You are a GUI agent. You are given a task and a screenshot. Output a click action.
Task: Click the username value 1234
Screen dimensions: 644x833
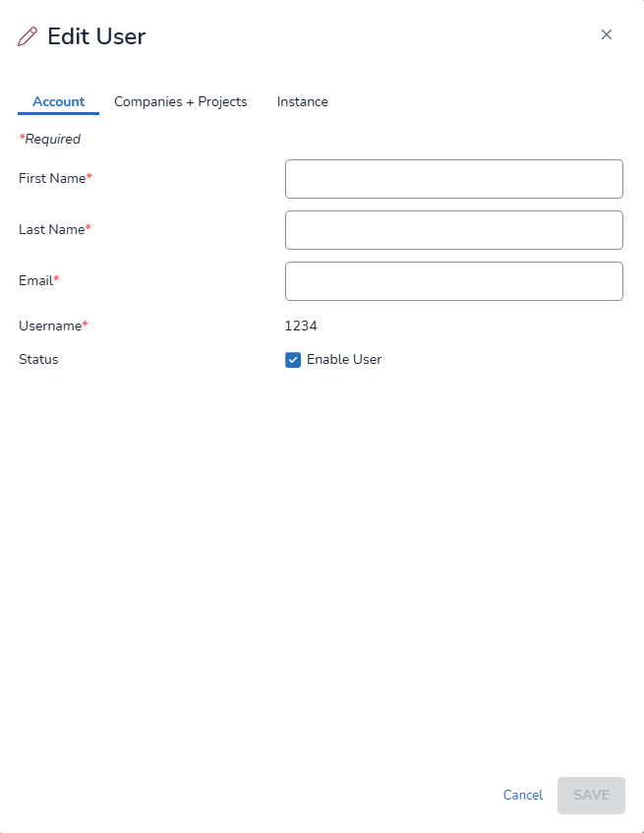[301, 326]
